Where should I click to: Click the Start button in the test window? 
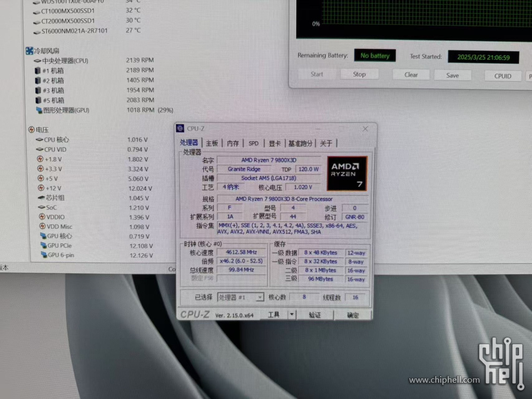tap(317, 74)
